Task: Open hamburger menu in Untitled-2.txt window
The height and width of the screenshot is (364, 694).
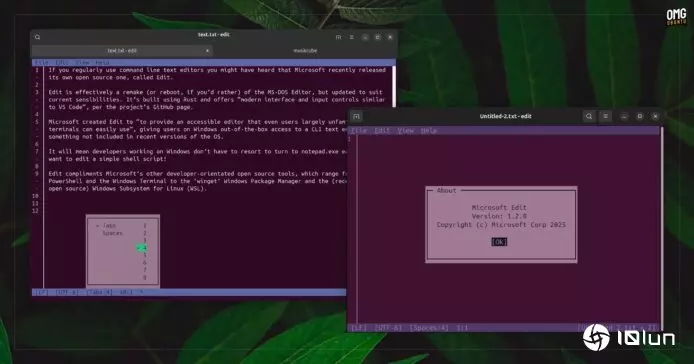Action: pos(605,116)
